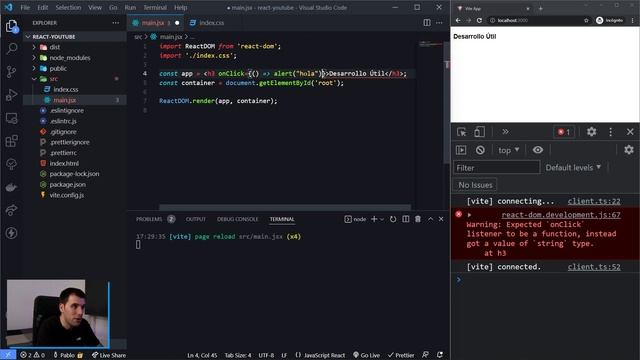Open the remote window indicator in the status bar
Screen dimensions: 640x360
[x=8, y=355]
